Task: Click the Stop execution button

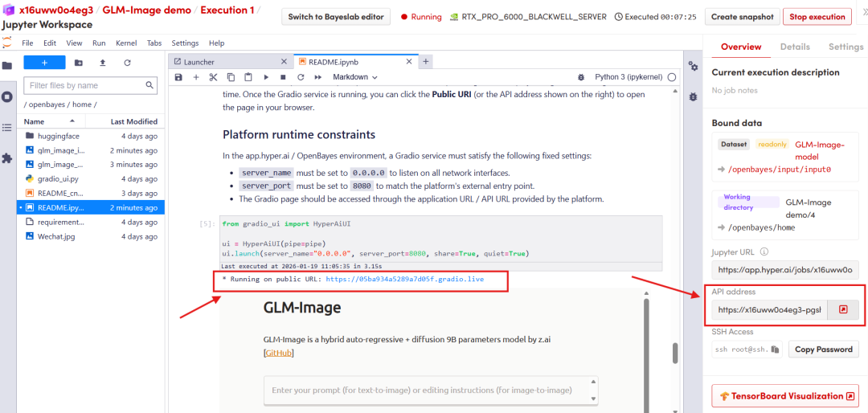Action: pos(817,17)
